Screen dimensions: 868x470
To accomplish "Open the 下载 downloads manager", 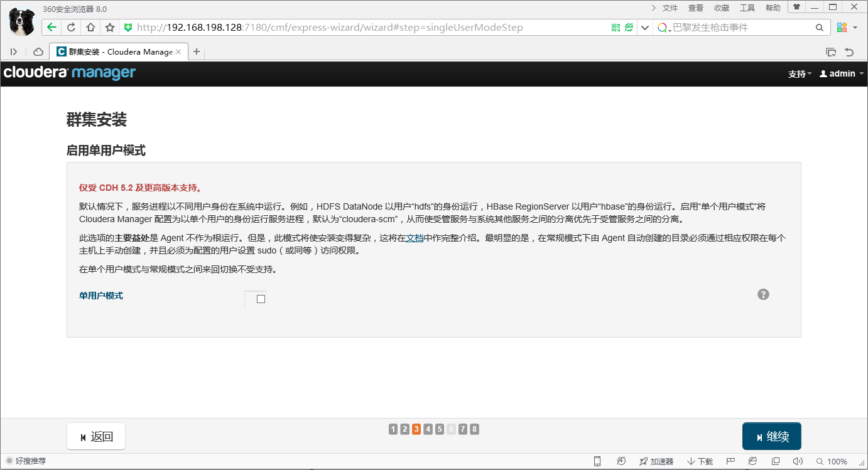I will (700, 461).
